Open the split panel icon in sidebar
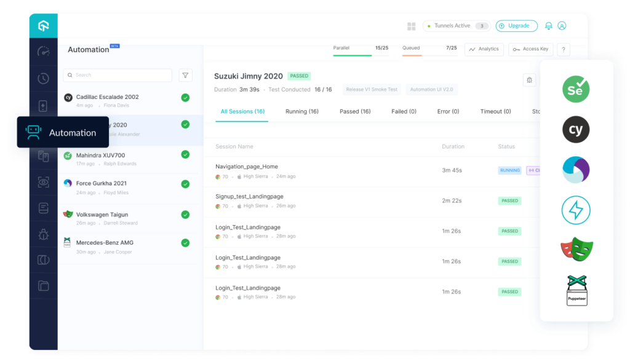The image size is (630, 364). tap(44, 260)
